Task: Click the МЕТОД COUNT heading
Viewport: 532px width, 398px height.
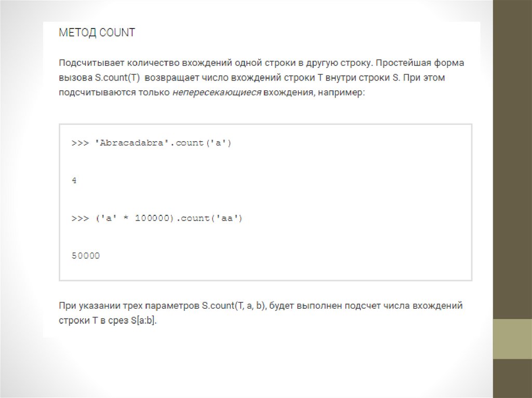Action: [97, 33]
